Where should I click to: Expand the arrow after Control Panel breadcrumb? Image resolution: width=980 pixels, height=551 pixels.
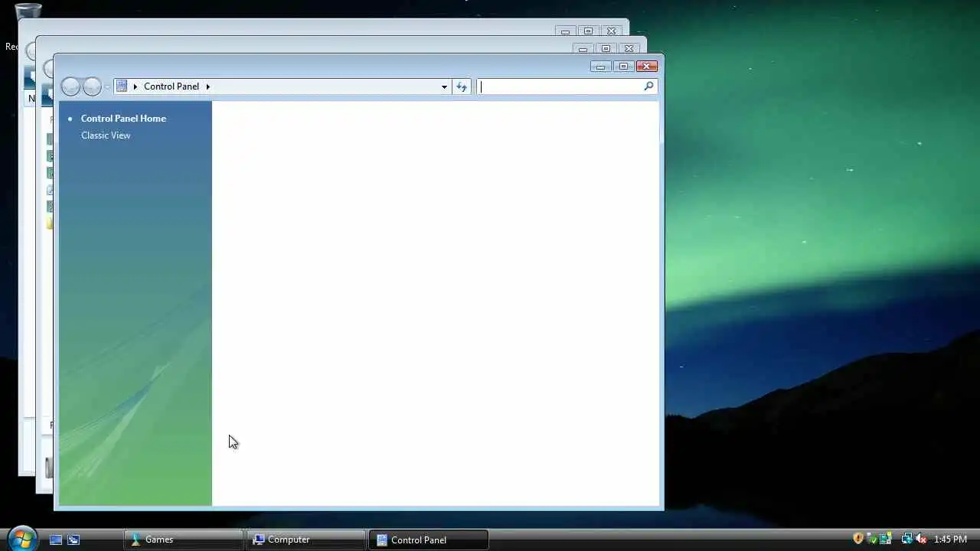(x=207, y=86)
